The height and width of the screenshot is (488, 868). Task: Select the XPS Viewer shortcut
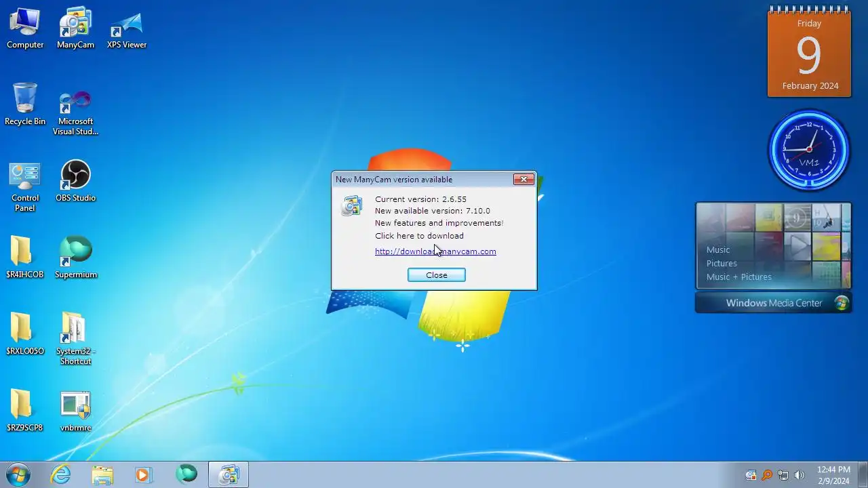127,29
